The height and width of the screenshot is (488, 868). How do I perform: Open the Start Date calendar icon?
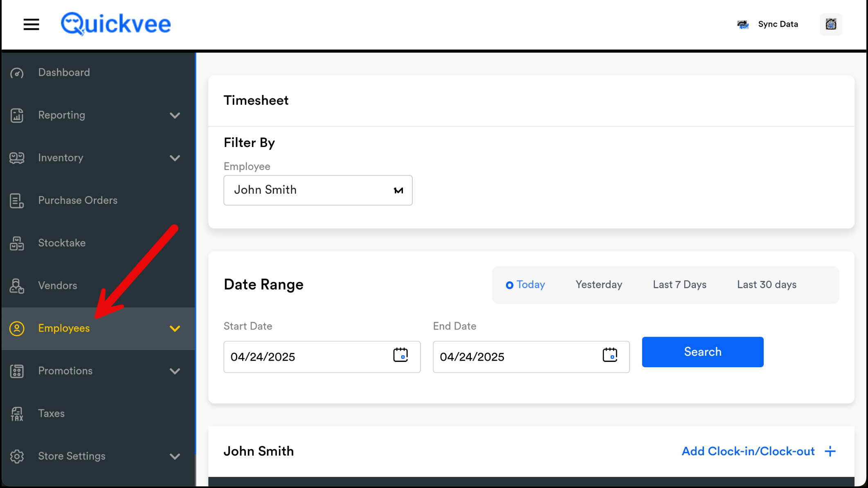[x=400, y=355]
